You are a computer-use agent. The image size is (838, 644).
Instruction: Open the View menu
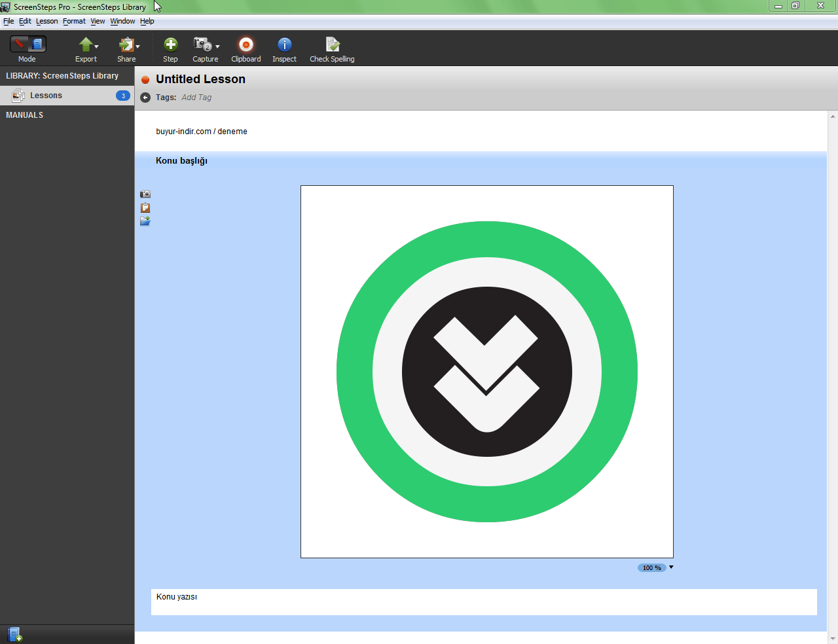pyautogui.click(x=98, y=21)
